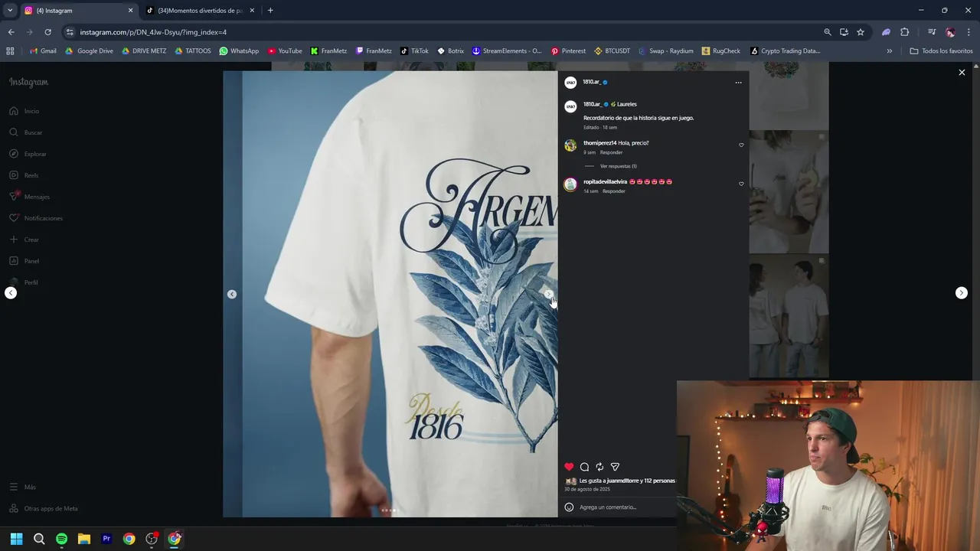The width and height of the screenshot is (980, 551).
Task: Go to the previous post with left arrow
Action: point(11,293)
